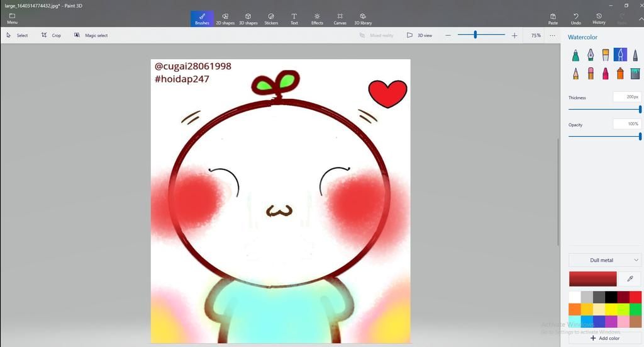This screenshot has width=644, height=347.
Task: Open the Text tab
Action: (294, 19)
